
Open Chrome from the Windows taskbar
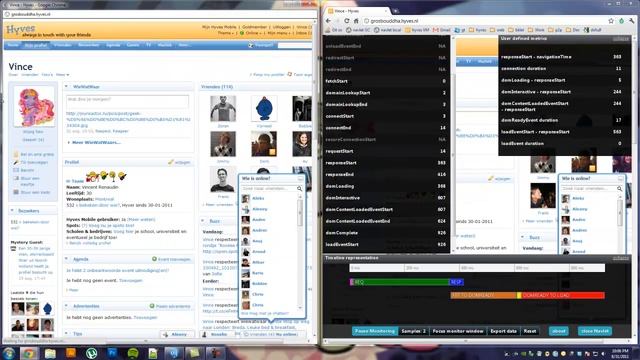29,353
